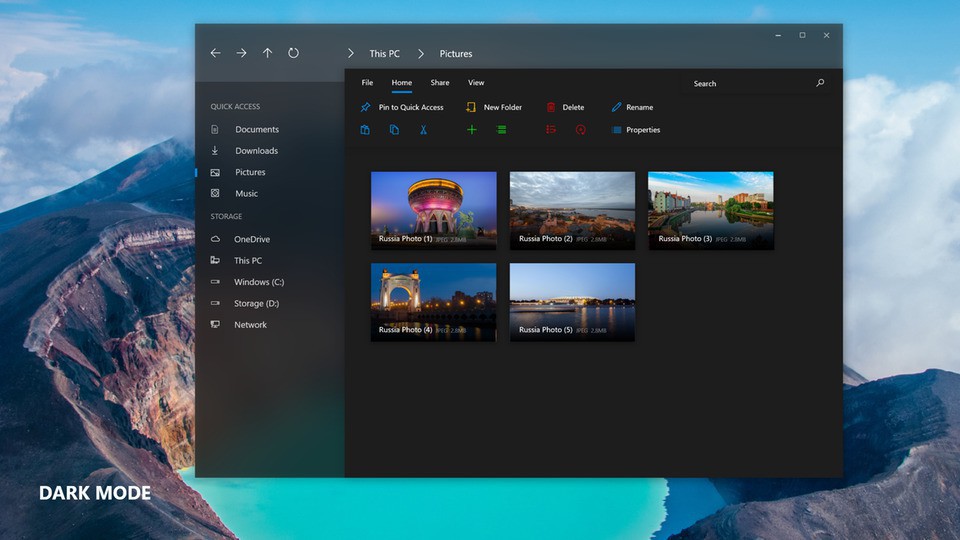Open the File menu
Screen dimensions: 960x540
(x=367, y=83)
